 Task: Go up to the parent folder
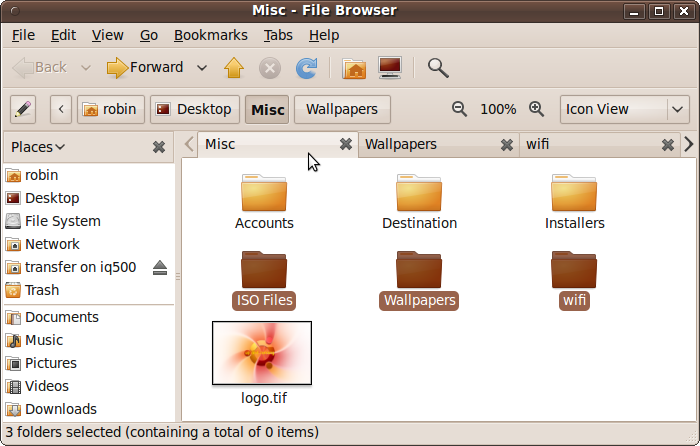click(234, 68)
